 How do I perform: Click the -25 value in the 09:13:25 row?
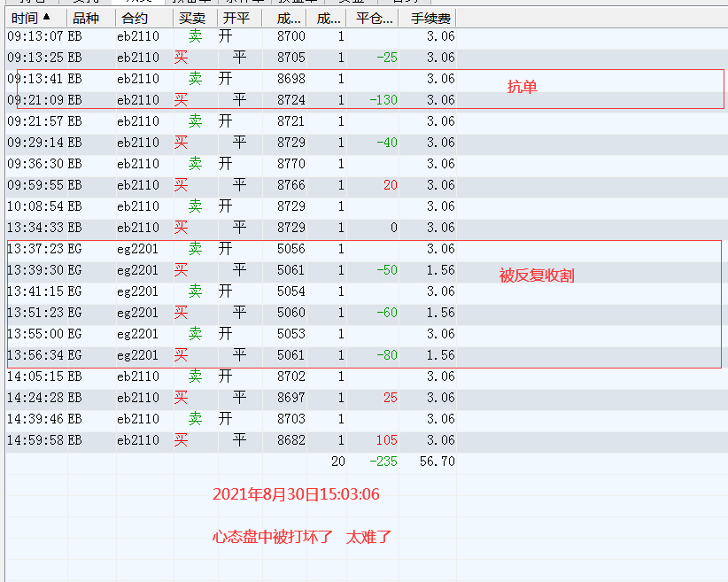pyautogui.click(x=387, y=58)
